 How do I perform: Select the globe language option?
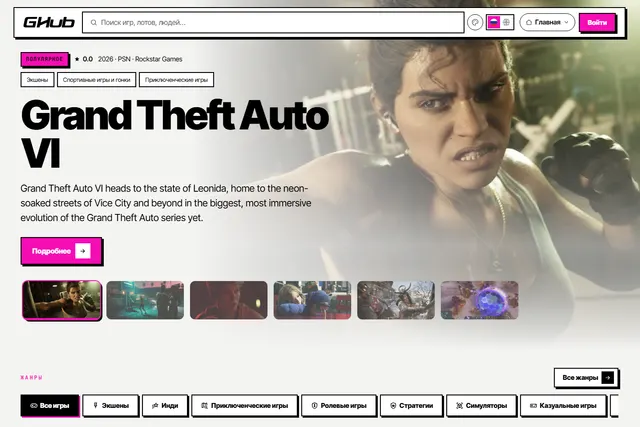point(507,22)
